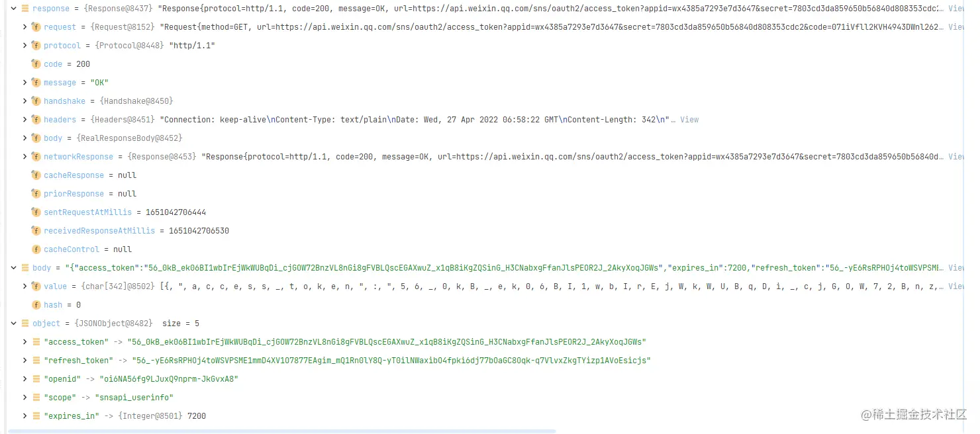Click the entry icon beside "openid"
Screen dimensions: 980x434
tap(36, 379)
